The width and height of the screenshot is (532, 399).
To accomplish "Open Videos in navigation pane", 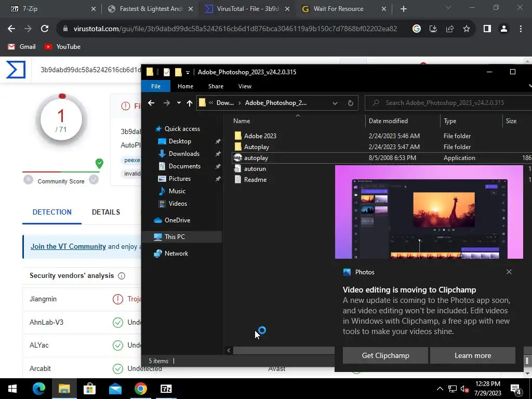I will (x=178, y=204).
